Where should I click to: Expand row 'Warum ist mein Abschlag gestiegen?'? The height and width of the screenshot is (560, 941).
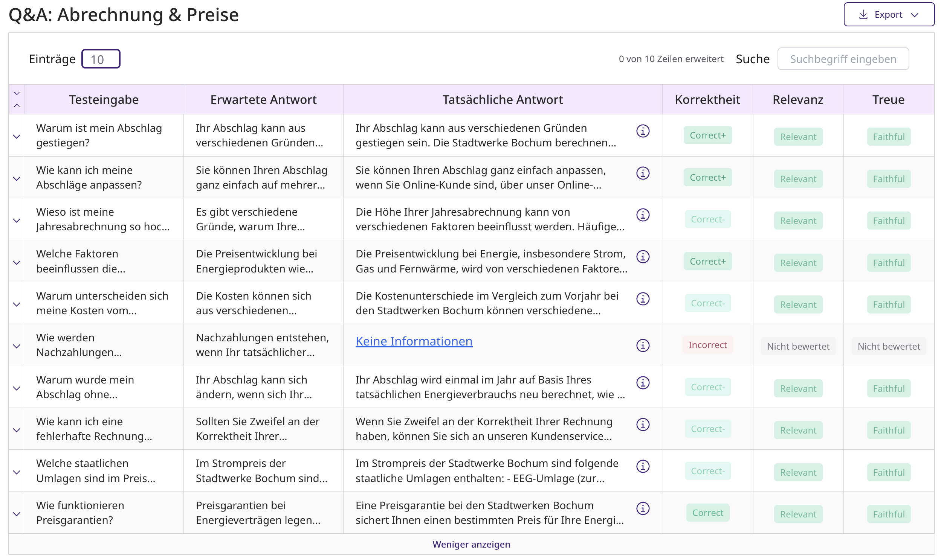17,137
